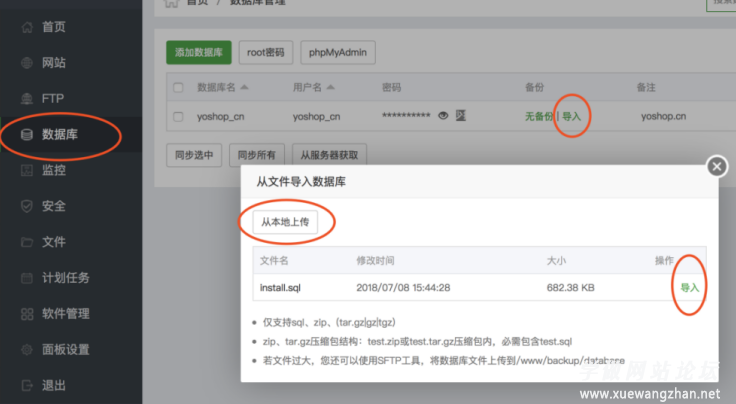Click the install.sql file name
Image resolution: width=736 pixels, height=404 pixels.
click(x=280, y=288)
